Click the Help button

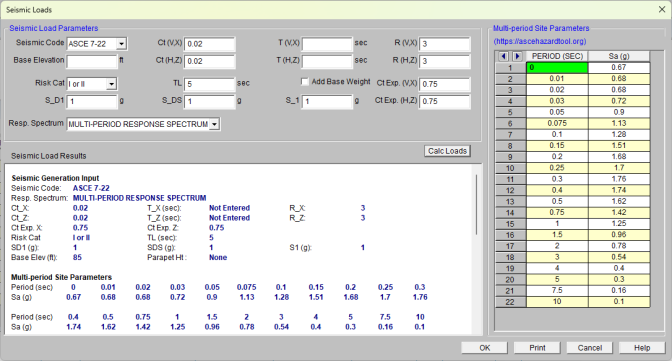click(x=642, y=348)
